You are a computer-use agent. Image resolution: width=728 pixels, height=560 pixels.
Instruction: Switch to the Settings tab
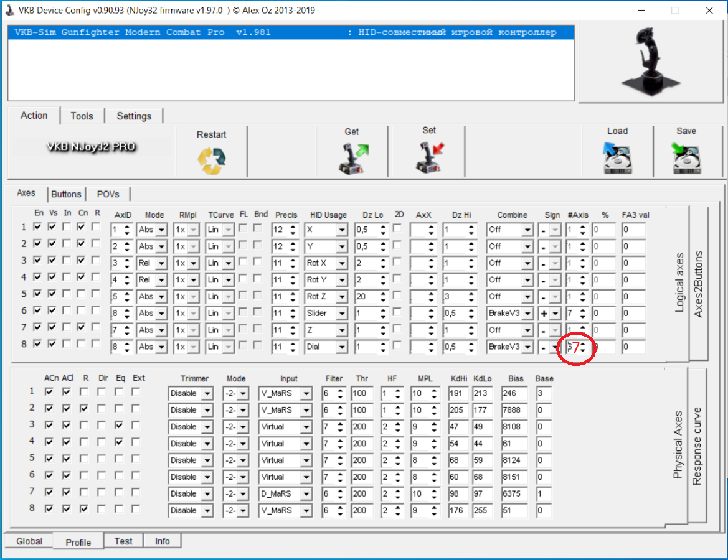pos(134,116)
